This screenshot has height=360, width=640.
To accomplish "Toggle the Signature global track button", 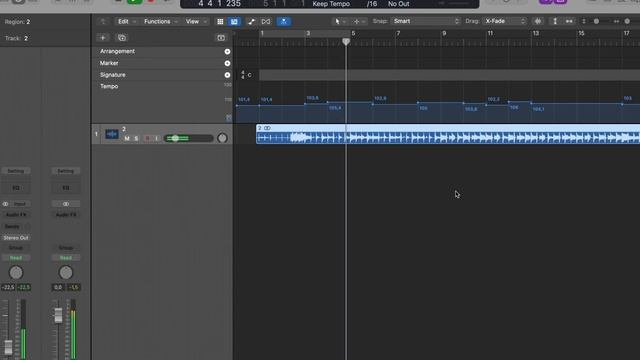I will (227, 75).
